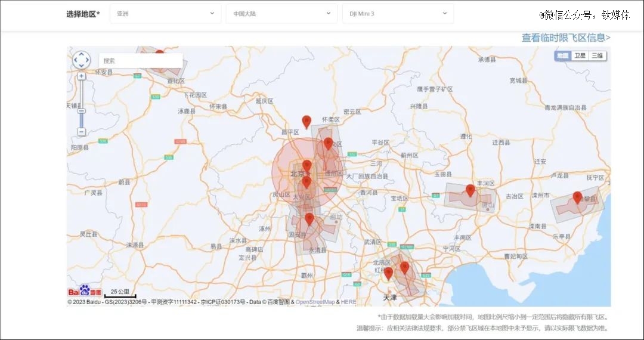
Task: Click the 遵化 map label
Action: point(466,137)
